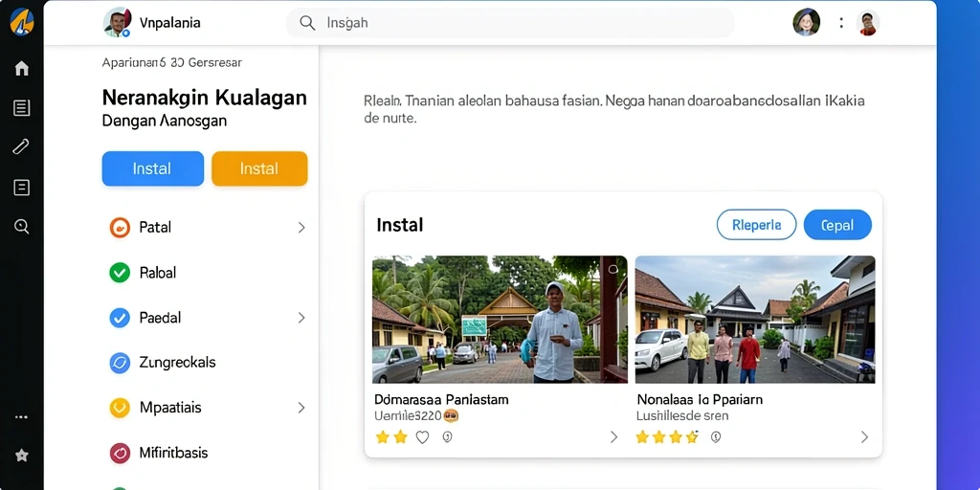The width and height of the screenshot is (980, 490).
Task: Click the Lushillesde sren subtitle
Action: pos(682,415)
